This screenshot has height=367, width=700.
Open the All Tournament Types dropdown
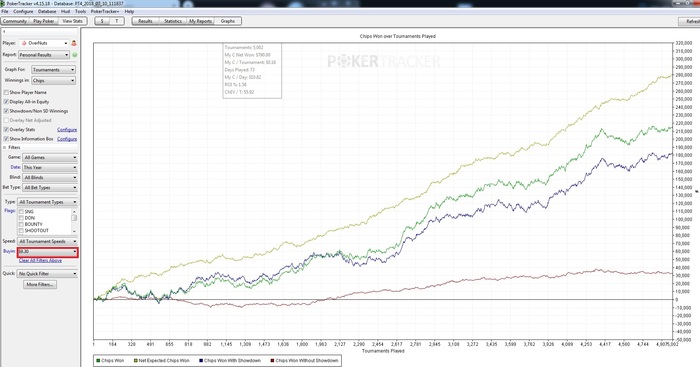tap(47, 202)
